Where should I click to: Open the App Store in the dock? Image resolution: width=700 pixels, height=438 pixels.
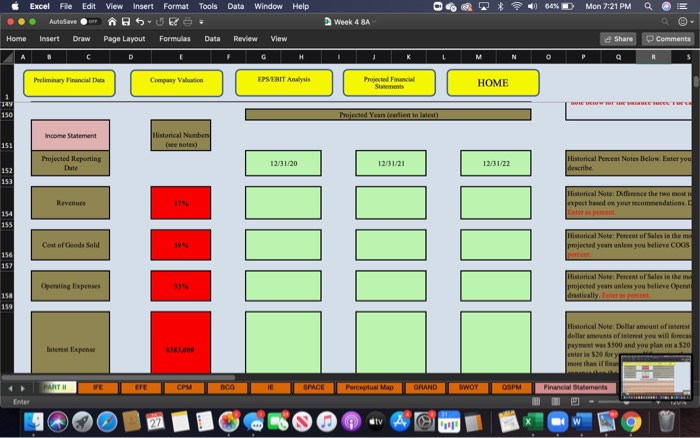click(400, 421)
